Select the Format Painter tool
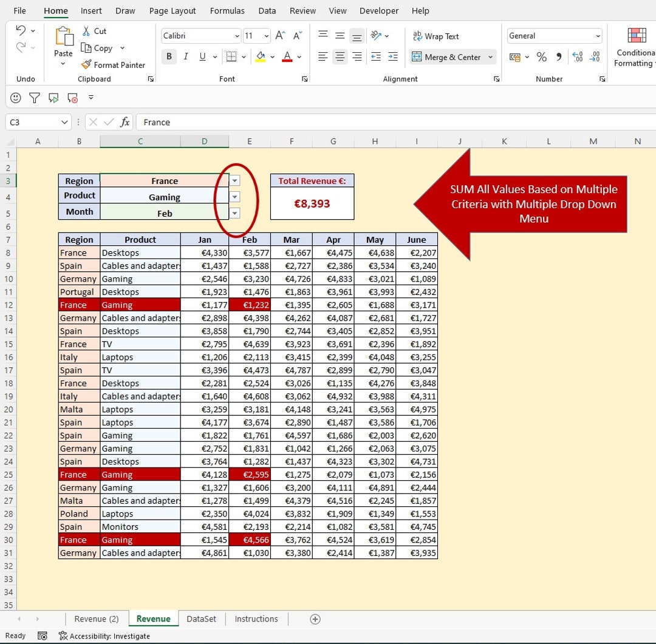Viewport: 656px width, 644px height. pos(113,65)
